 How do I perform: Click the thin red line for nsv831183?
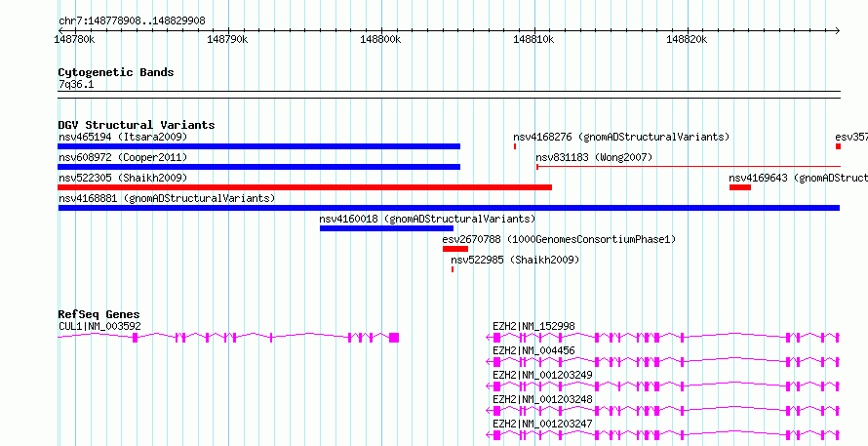[689, 166]
